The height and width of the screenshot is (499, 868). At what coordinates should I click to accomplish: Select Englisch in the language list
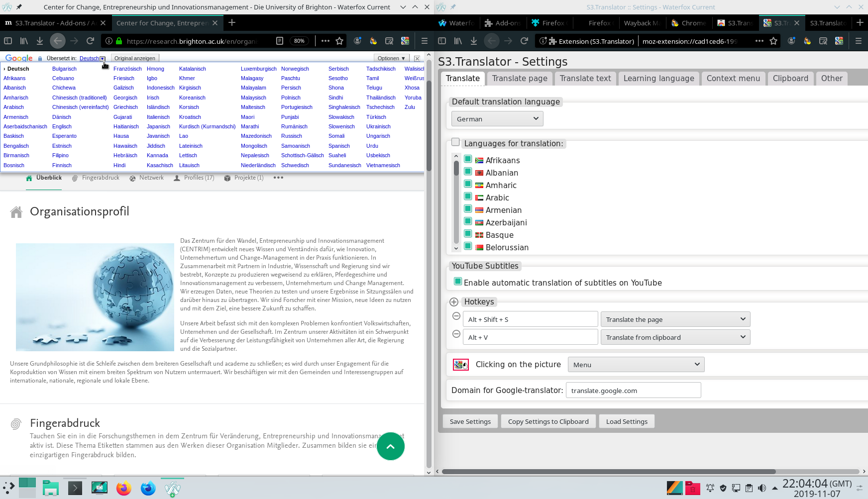[62, 126]
